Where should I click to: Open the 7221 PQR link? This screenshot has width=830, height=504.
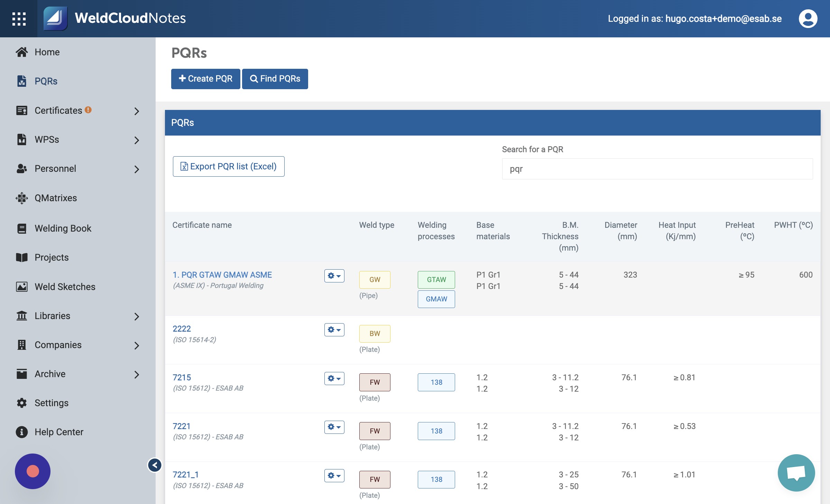[x=182, y=426]
